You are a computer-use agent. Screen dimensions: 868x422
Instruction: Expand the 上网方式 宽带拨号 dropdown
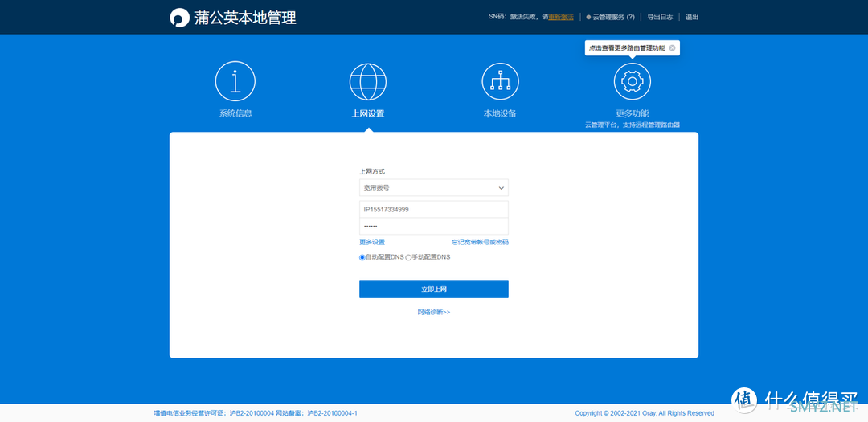[x=434, y=188]
